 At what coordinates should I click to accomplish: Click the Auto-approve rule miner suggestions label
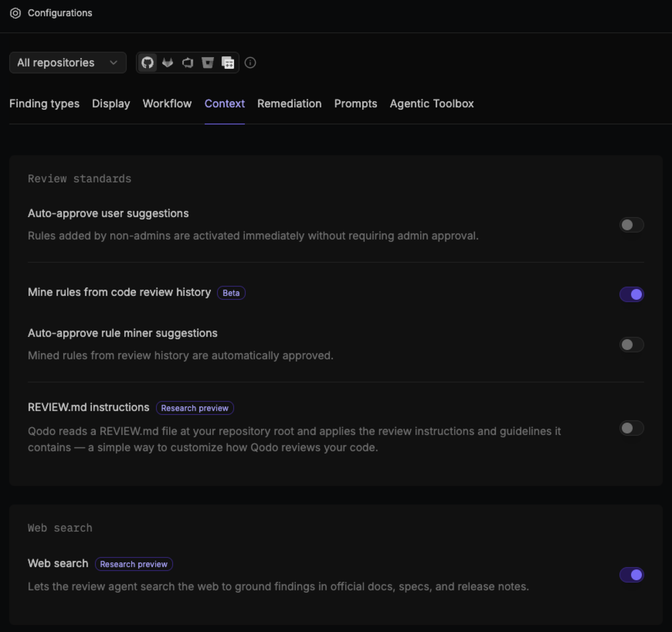pyautogui.click(x=122, y=333)
